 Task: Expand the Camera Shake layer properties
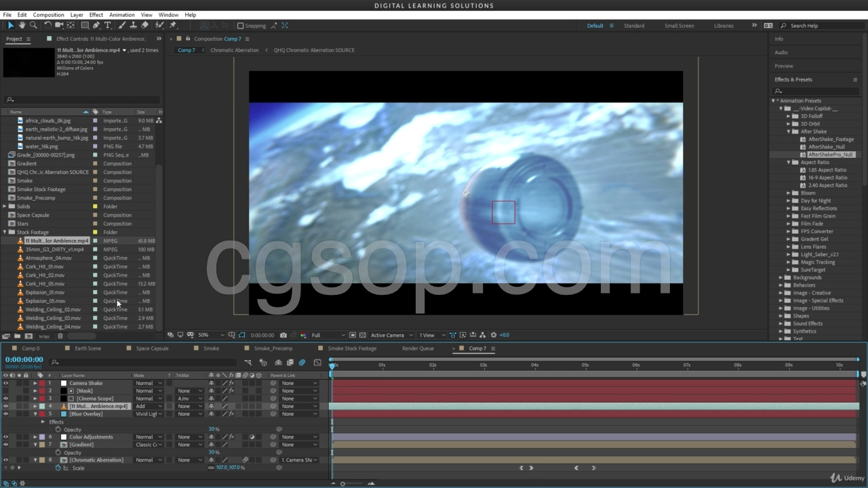point(35,383)
